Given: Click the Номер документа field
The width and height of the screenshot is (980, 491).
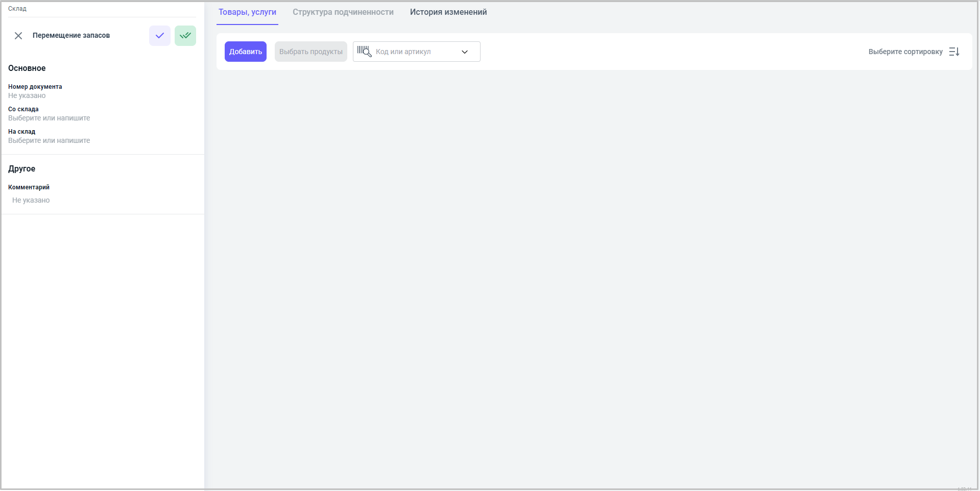Looking at the screenshot, I should (27, 95).
